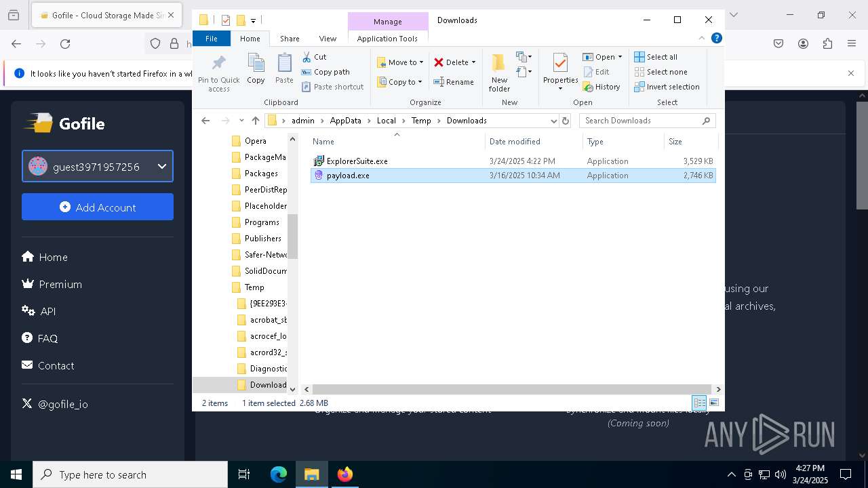The image size is (868, 488).
Task: Open Home in Gofile sidebar
Action: coord(45,257)
